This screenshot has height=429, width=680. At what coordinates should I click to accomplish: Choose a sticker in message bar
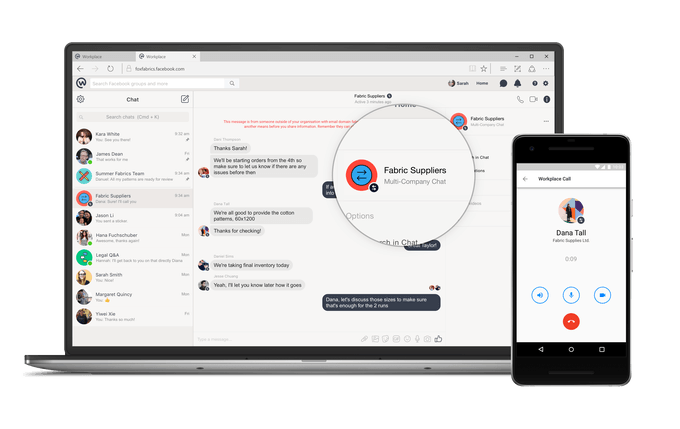(386, 339)
